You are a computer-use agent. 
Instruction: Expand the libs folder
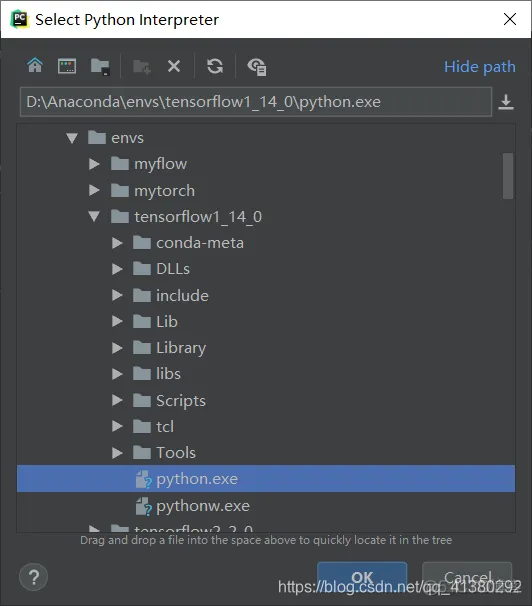[x=117, y=374]
